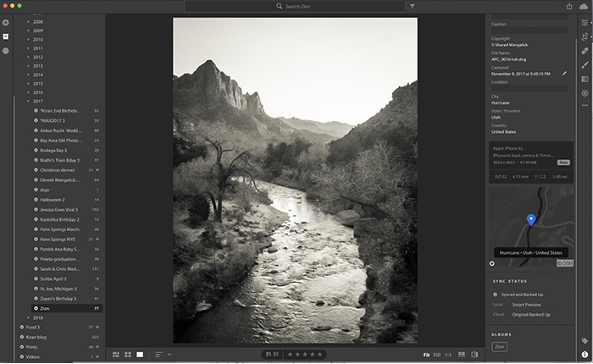The image size is (593, 364).
Task: Click the Add Photos plus icon
Action: point(6,23)
